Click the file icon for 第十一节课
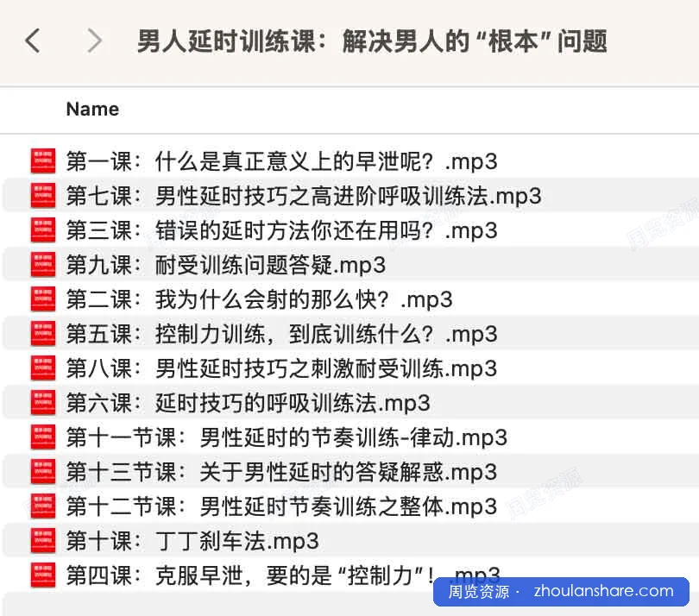This screenshot has width=699, height=616. click(43, 437)
